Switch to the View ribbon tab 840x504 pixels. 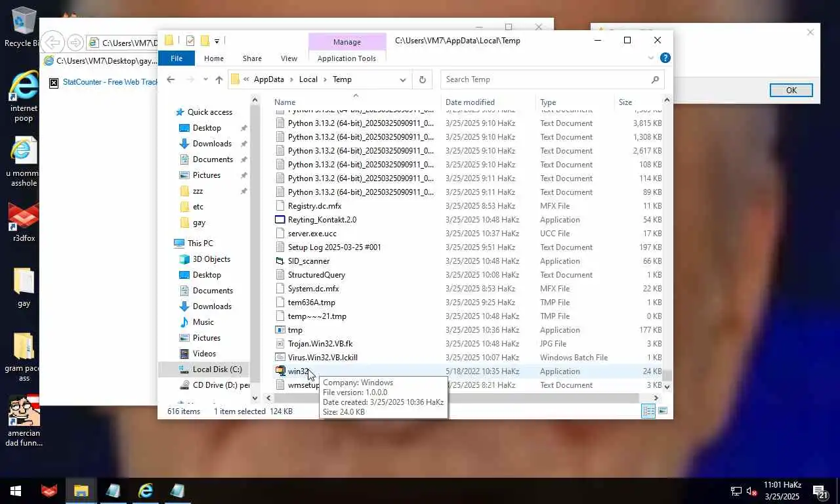[289, 58]
